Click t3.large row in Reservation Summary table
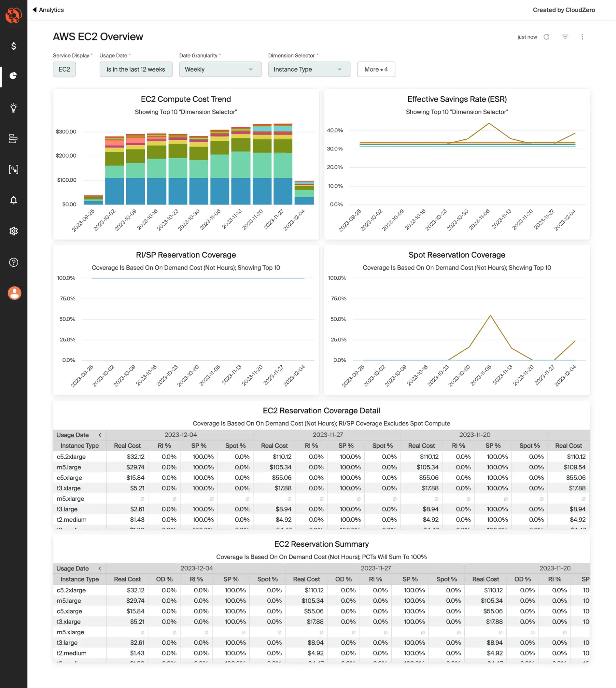This screenshot has width=616, height=688. [x=321, y=643]
